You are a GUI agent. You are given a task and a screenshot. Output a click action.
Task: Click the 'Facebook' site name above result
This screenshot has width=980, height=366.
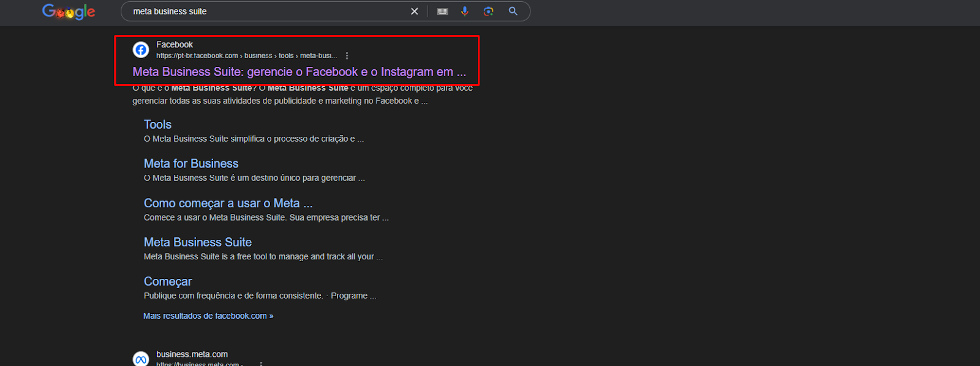coord(175,45)
